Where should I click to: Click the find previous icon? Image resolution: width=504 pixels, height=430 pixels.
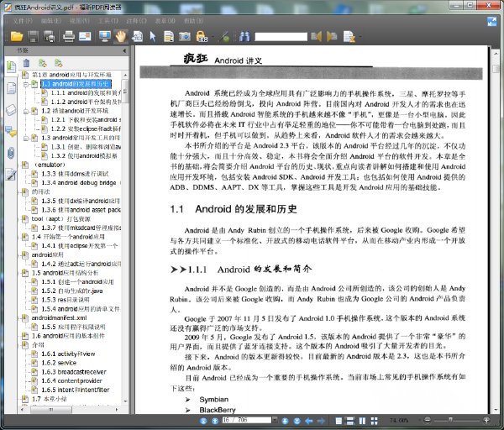pos(317,36)
